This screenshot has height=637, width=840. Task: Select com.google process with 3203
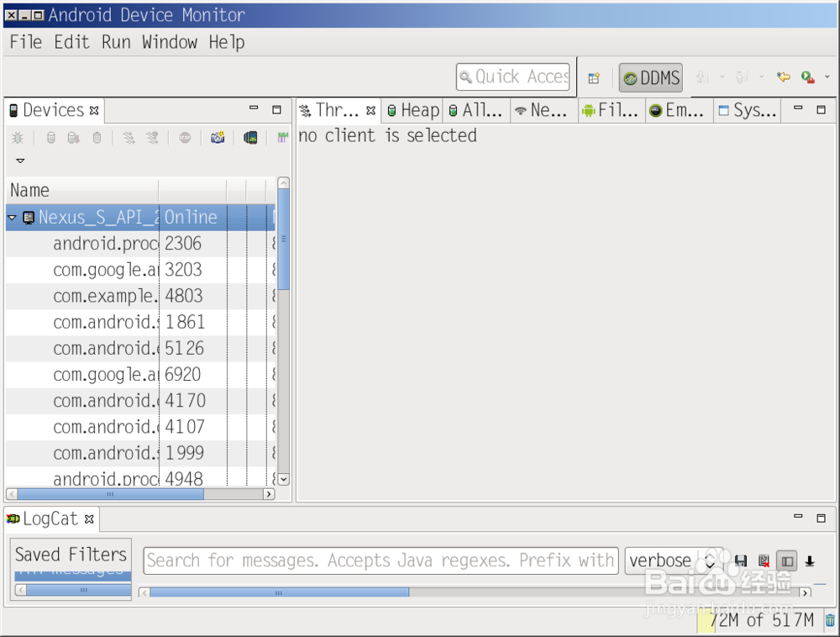tap(140, 270)
